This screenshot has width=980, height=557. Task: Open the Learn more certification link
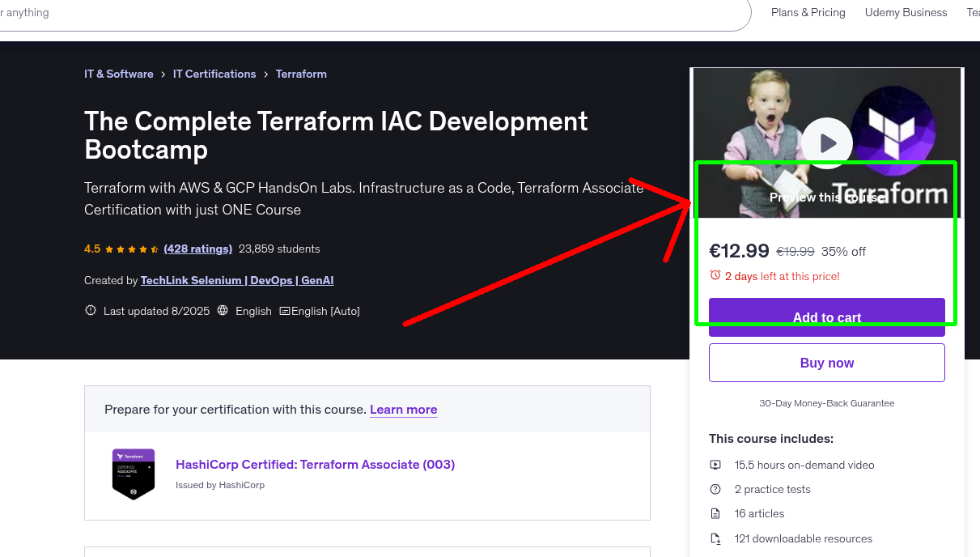click(403, 410)
